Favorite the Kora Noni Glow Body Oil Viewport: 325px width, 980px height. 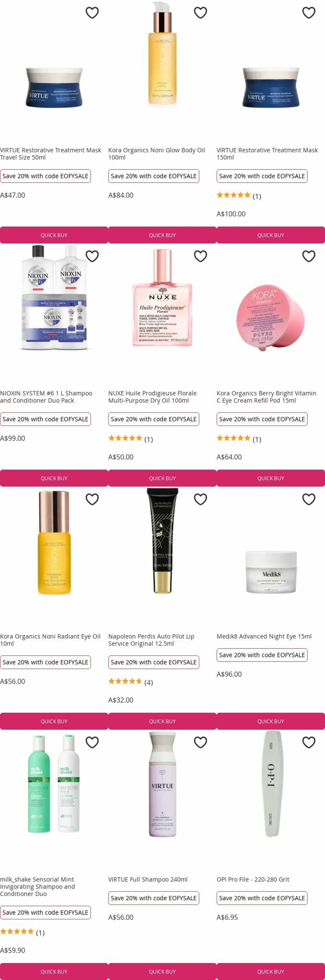[200, 12]
